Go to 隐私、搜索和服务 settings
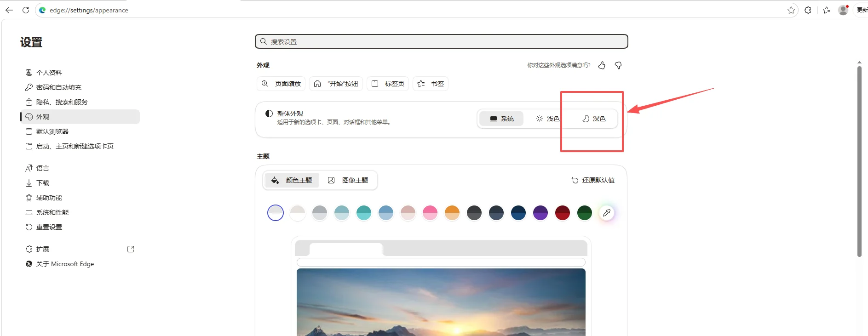 click(80, 102)
